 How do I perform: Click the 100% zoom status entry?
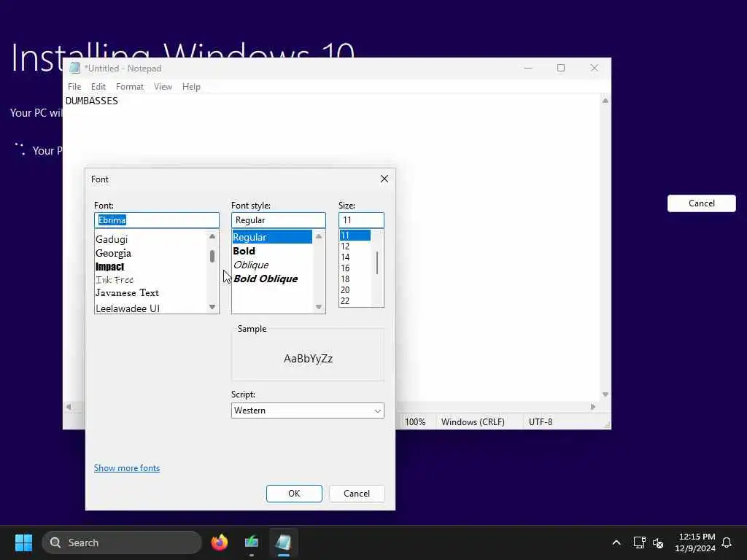415,422
